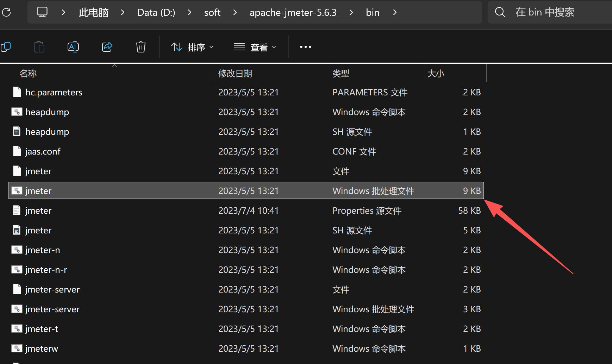Expand chevron before 此电脑 breadcrumb
The image size is (612, 364).
click(63, 12)
